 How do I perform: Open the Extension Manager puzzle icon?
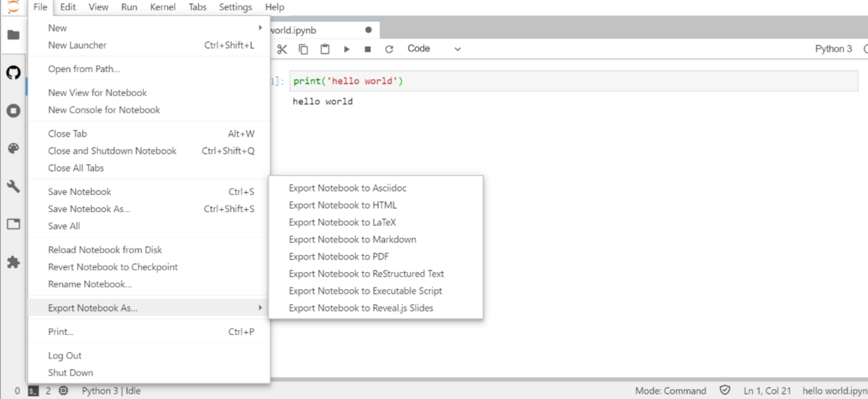13,262
